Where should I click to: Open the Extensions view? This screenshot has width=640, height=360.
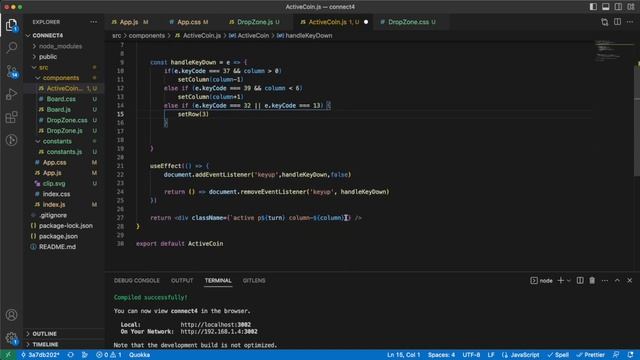11,117
